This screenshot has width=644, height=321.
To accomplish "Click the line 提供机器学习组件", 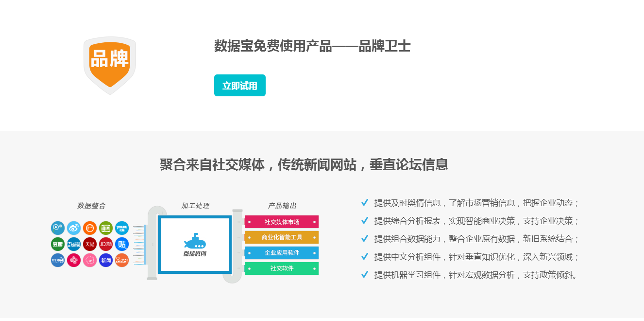I will (x=477, y=275).
